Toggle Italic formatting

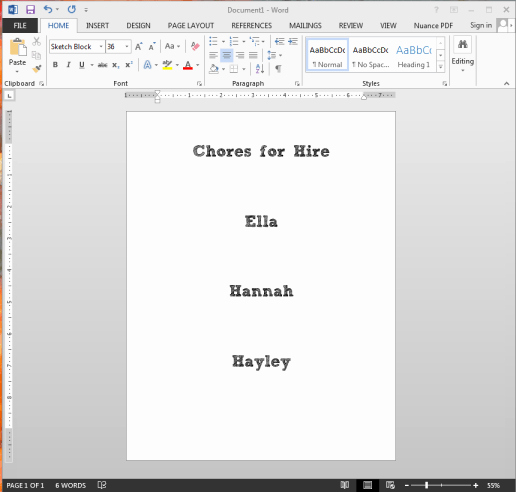coord(68,65)
